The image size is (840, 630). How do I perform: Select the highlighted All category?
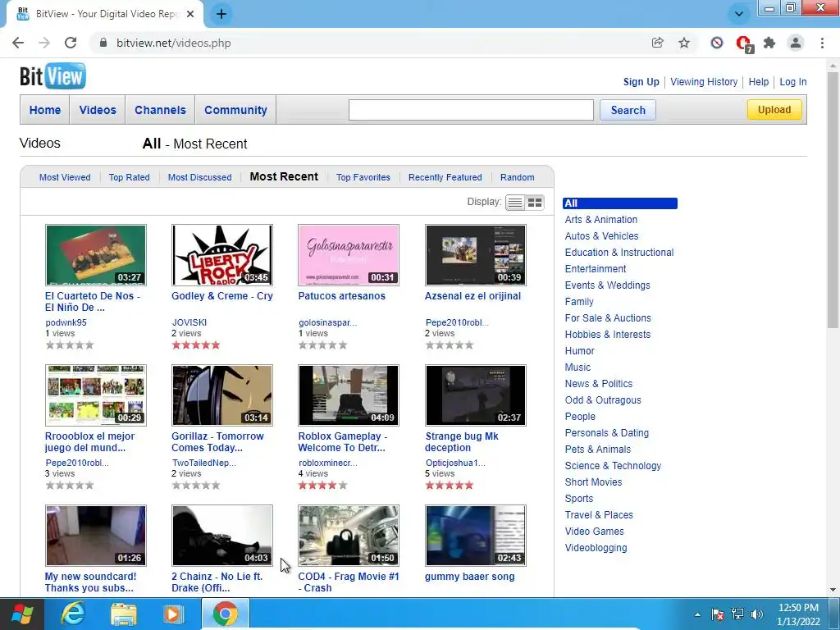point(620,203)
